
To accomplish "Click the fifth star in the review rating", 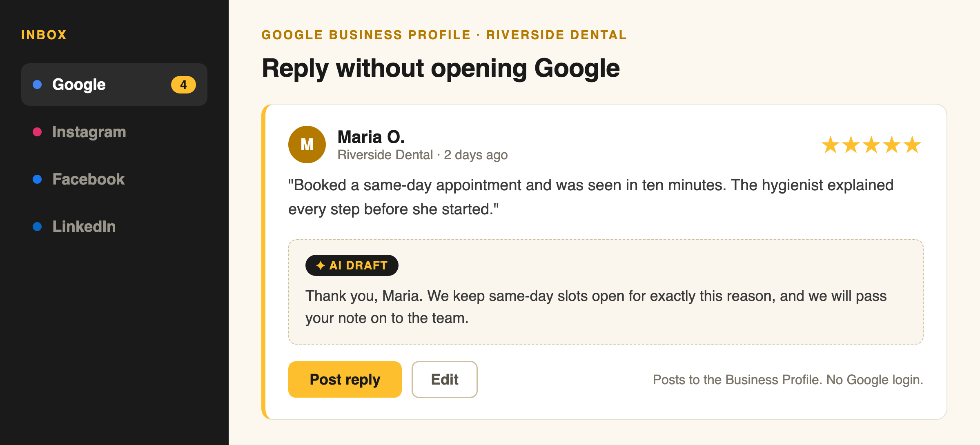I will point(912,145).
